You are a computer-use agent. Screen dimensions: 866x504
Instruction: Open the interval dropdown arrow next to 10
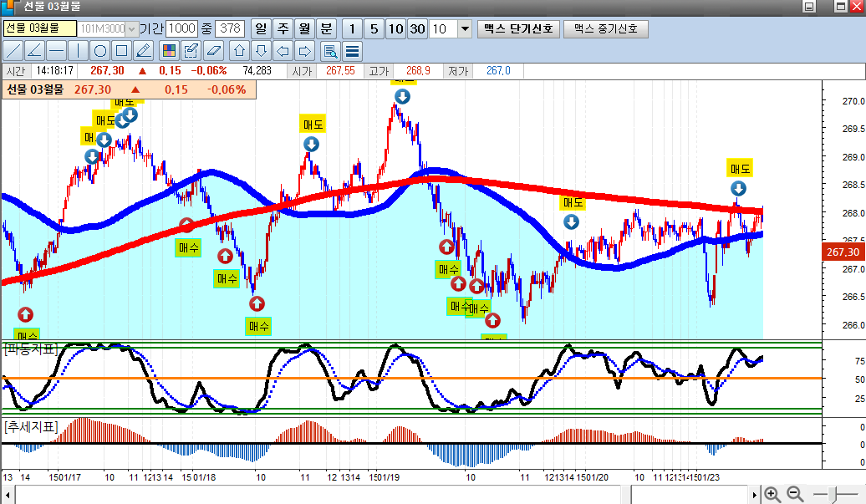tap(465, 28)
